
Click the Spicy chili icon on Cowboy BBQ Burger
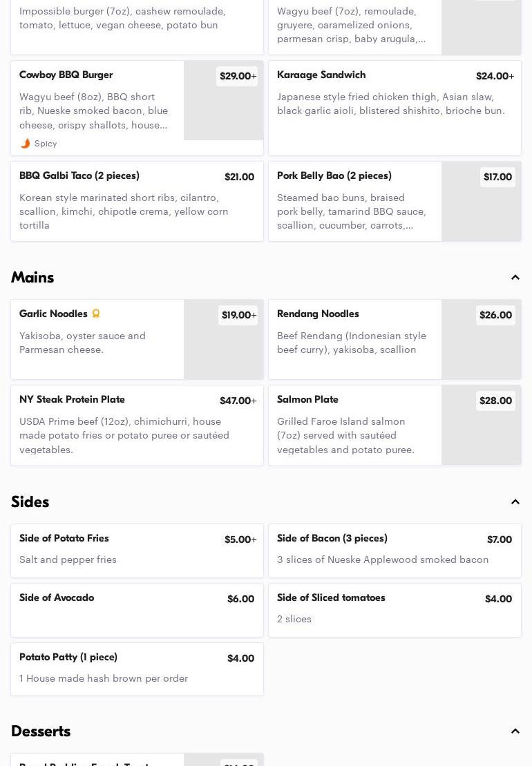pos(26,144)
